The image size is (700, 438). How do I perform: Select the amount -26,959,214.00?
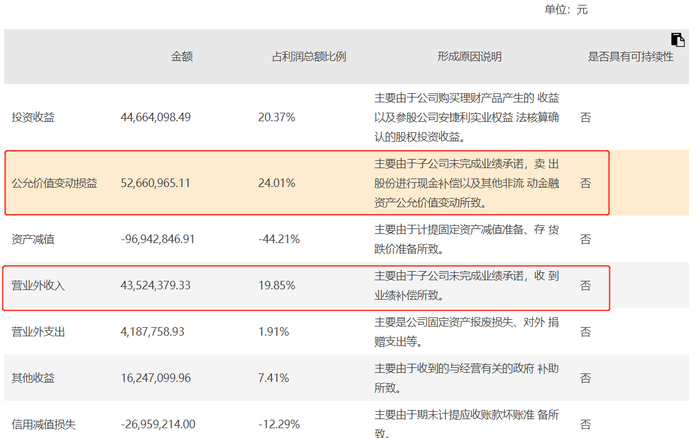point(158,424)
